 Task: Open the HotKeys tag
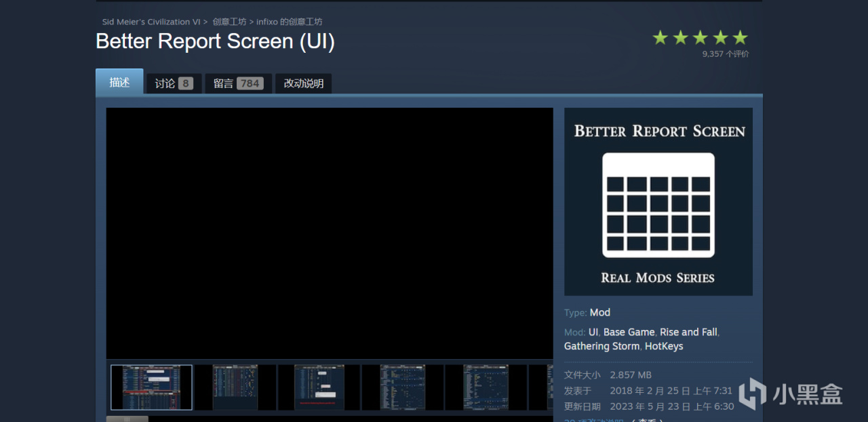(x=664, y=346)
